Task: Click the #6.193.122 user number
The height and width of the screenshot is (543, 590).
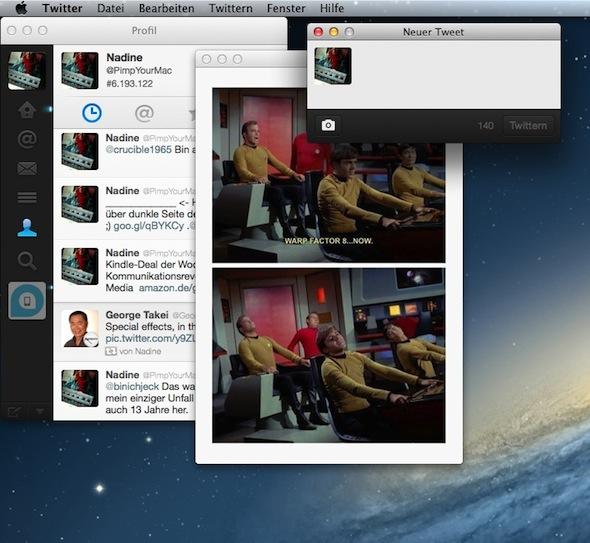Action: 130,84
